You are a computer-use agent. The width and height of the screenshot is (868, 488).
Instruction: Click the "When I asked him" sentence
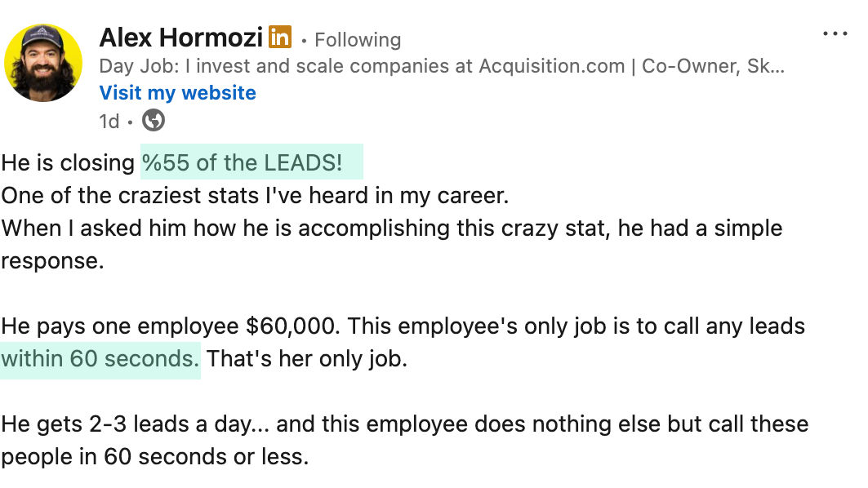click(x=392, y=228)
